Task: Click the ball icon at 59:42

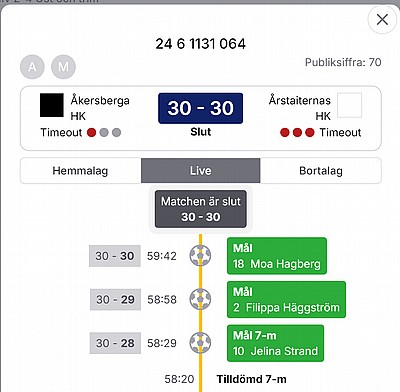Action: (200, 256)
